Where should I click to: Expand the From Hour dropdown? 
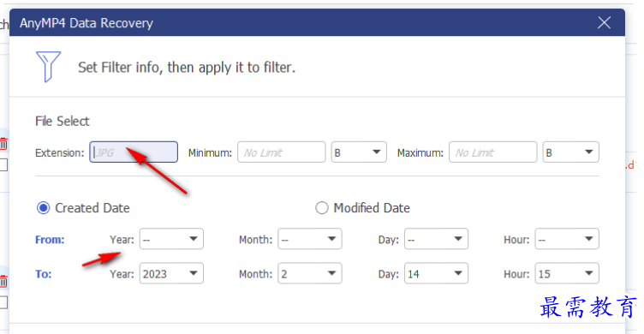(567, 239)
